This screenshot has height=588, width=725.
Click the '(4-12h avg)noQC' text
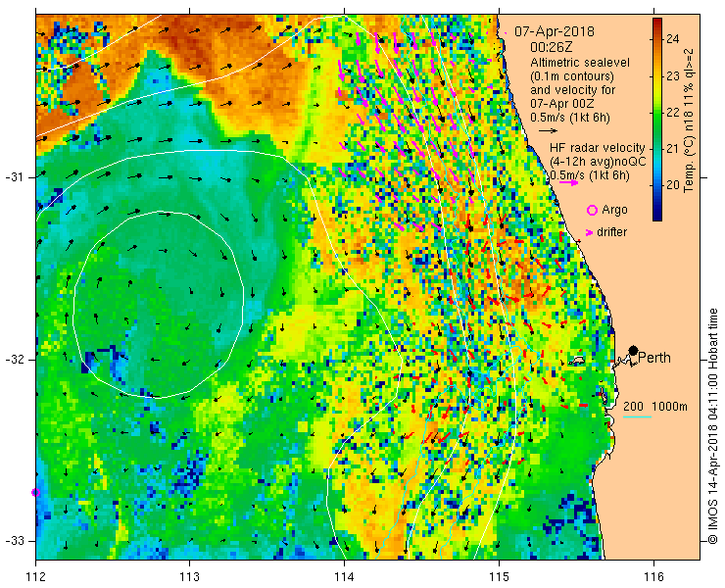pos(598,162)
